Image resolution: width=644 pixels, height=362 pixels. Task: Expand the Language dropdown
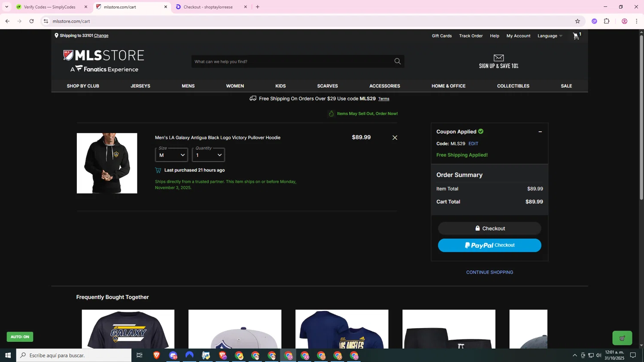(550, 36)
